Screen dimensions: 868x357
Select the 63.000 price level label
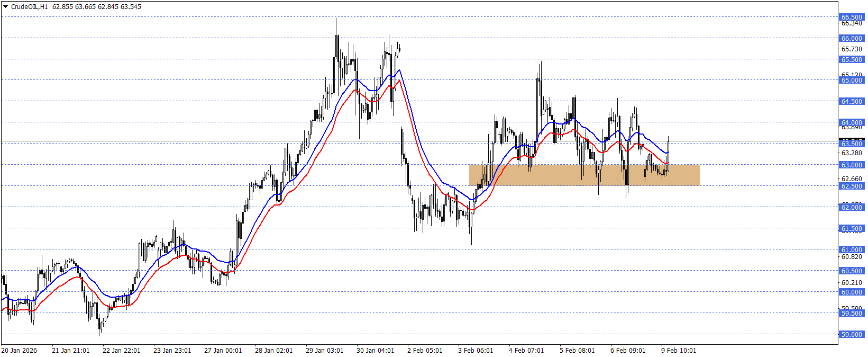tap(852, 165)
